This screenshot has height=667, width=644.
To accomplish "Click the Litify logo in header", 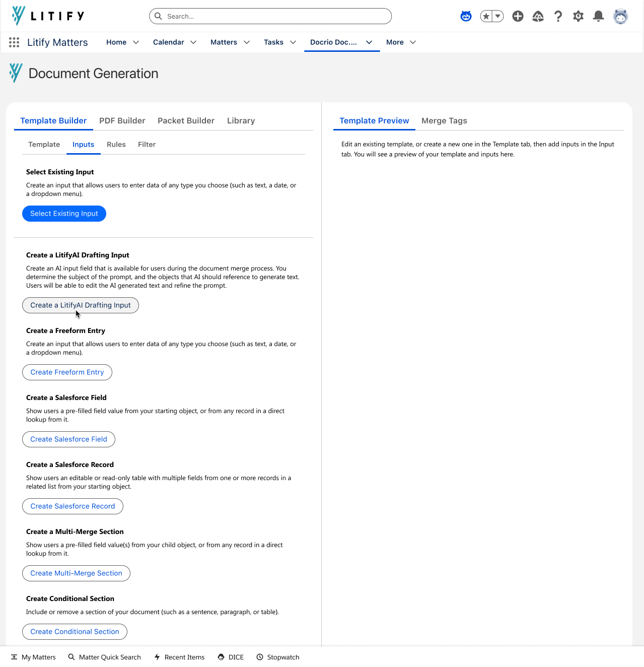I will pos(48,16).
